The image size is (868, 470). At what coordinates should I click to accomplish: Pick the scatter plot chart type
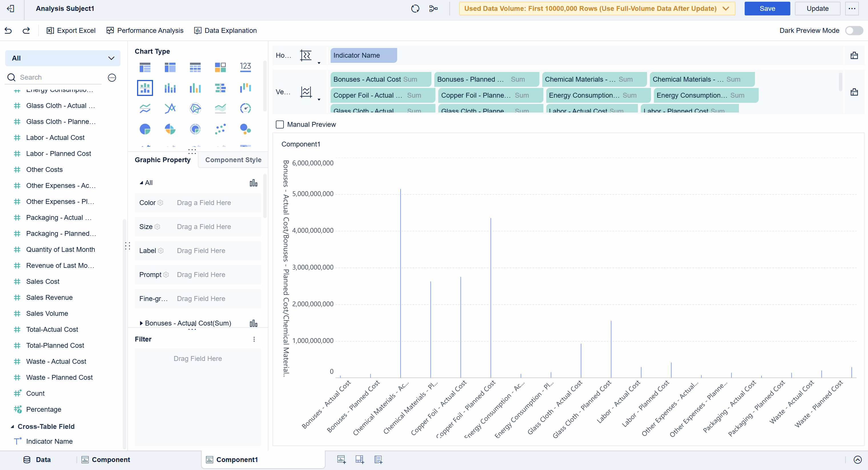[220, 128]
